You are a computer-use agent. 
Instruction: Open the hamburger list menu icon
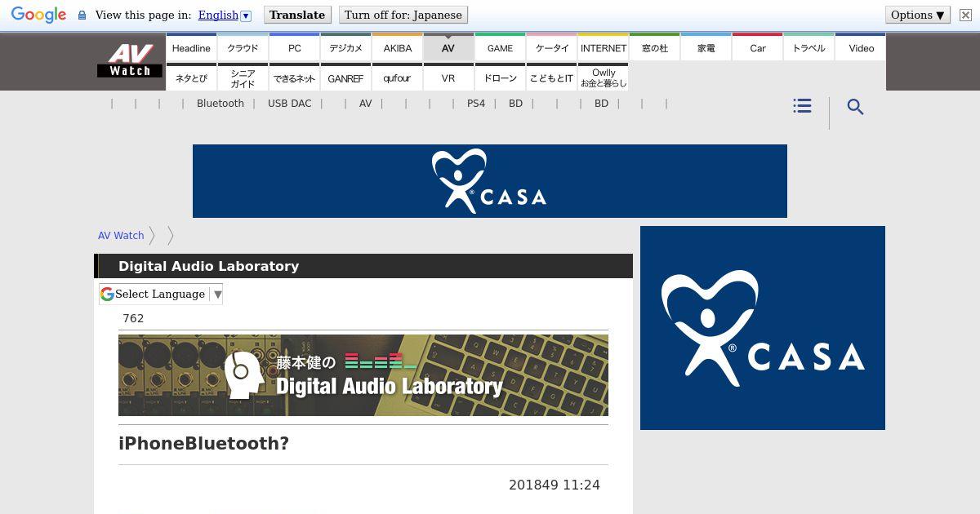pyautogui.click(x=802, y=106)
